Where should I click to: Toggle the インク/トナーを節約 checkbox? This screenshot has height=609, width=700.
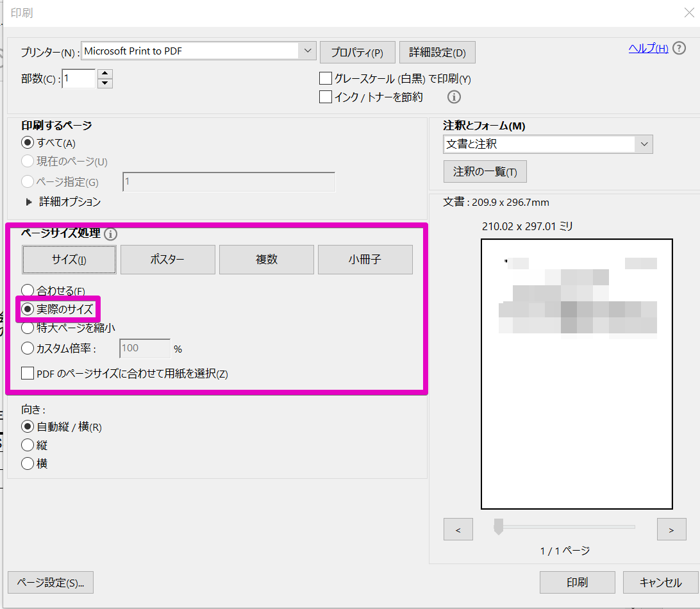click(x=326, y=97)
